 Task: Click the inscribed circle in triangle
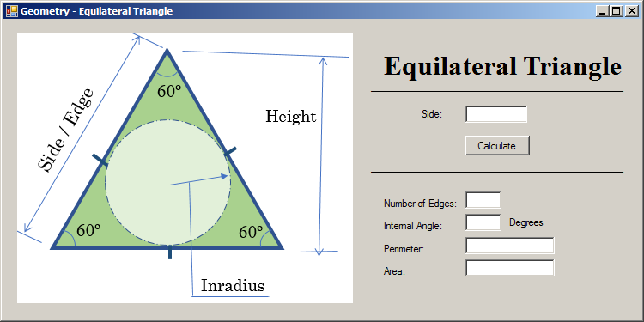tap(167, 183)
